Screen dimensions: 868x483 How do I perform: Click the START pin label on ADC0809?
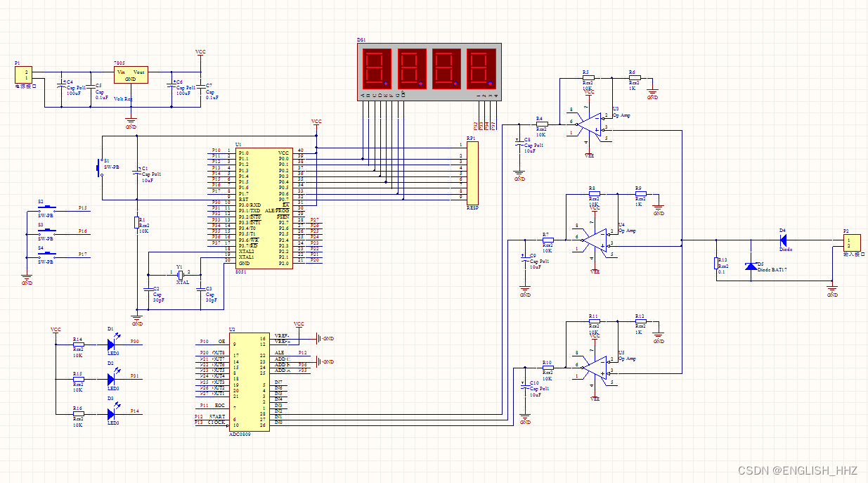pyautogui.click(x=217, y=417)
